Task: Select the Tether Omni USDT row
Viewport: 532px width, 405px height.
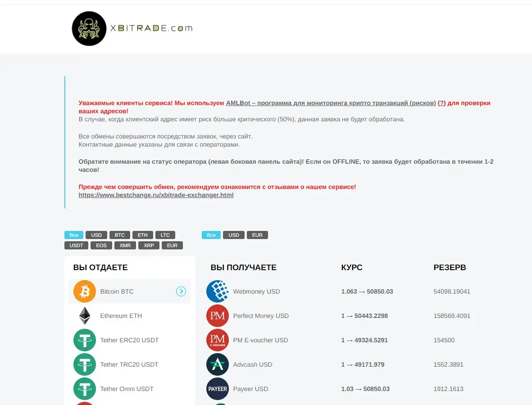Action: pos(126,389)
